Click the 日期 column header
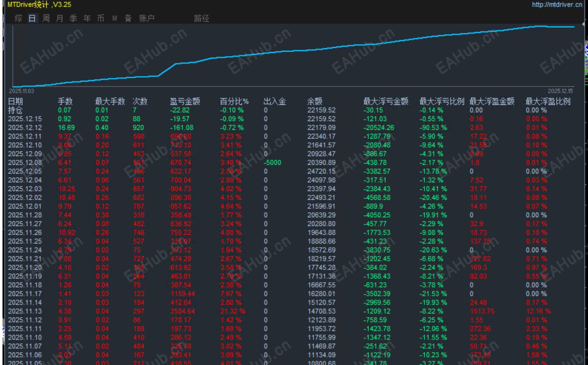The image size is (588, 365). click(15, 101)
